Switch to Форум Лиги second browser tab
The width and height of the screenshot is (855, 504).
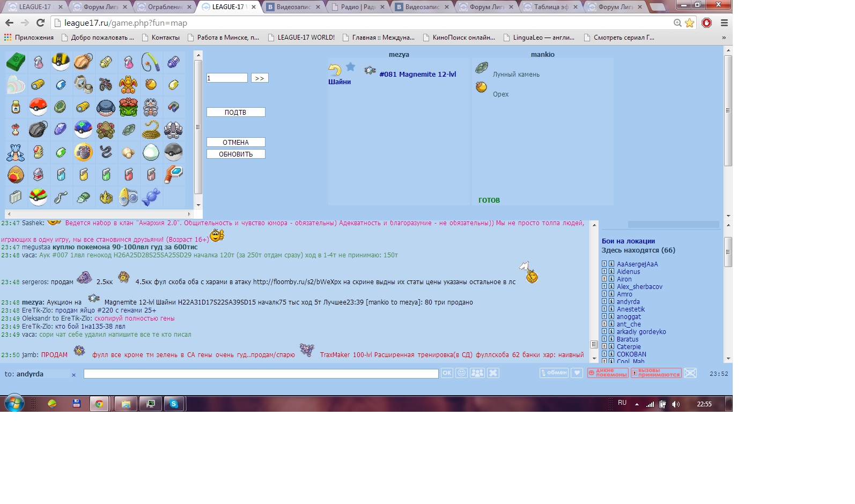click(101, 7)
